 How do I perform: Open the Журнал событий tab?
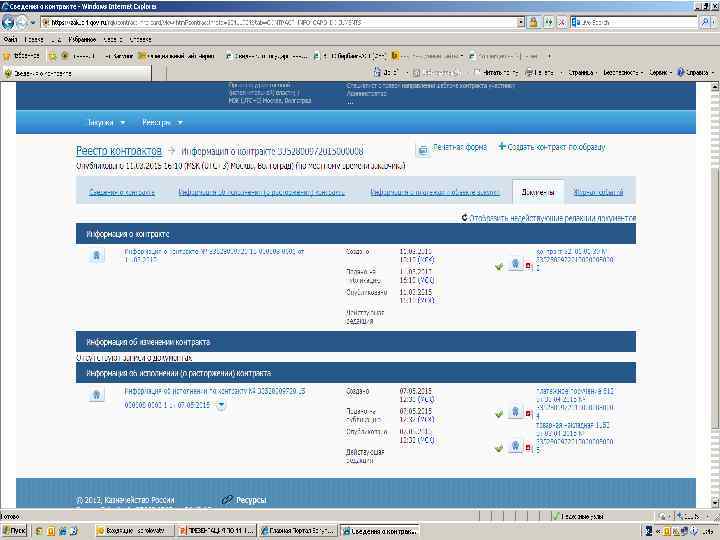pyautogui.click(x=599, y=192)
